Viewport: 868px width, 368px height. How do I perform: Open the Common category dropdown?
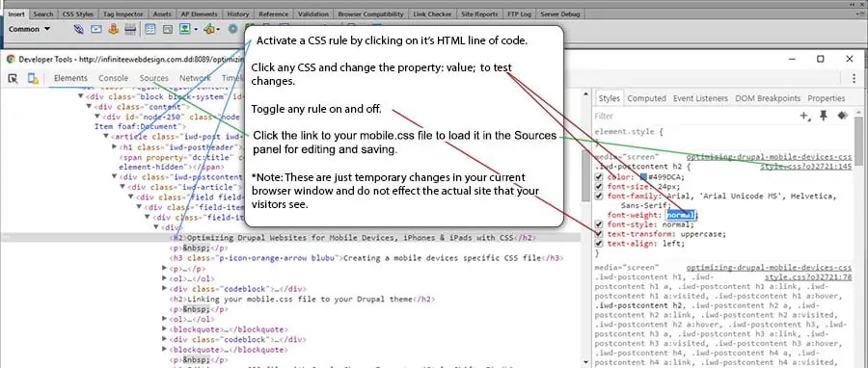click(x=29, y=29)
